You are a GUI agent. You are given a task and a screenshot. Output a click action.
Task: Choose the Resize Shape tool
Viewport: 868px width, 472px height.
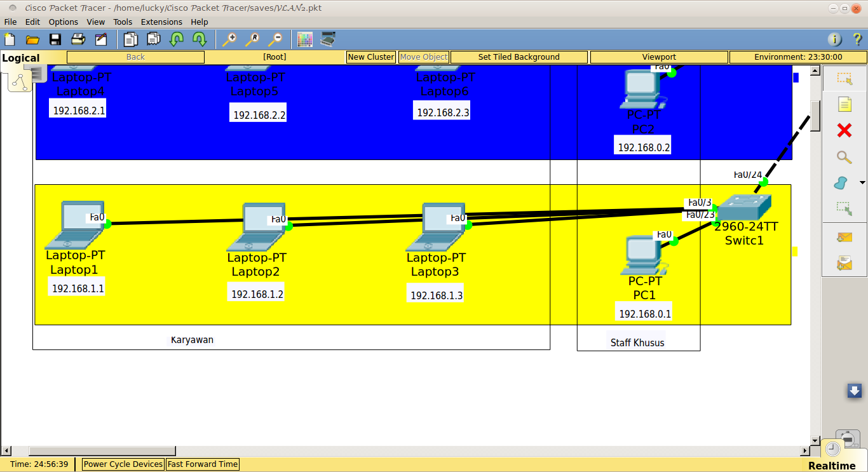tap(844, 208)
